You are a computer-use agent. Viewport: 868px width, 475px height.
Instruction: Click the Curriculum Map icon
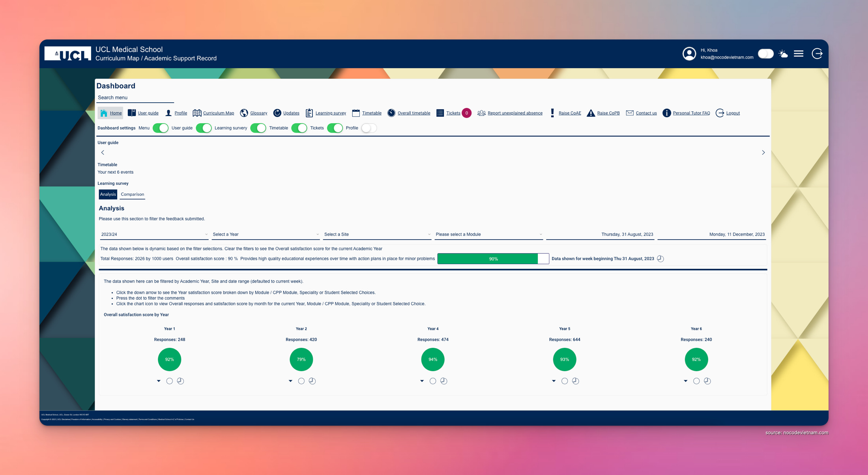(x=197, y=113)
